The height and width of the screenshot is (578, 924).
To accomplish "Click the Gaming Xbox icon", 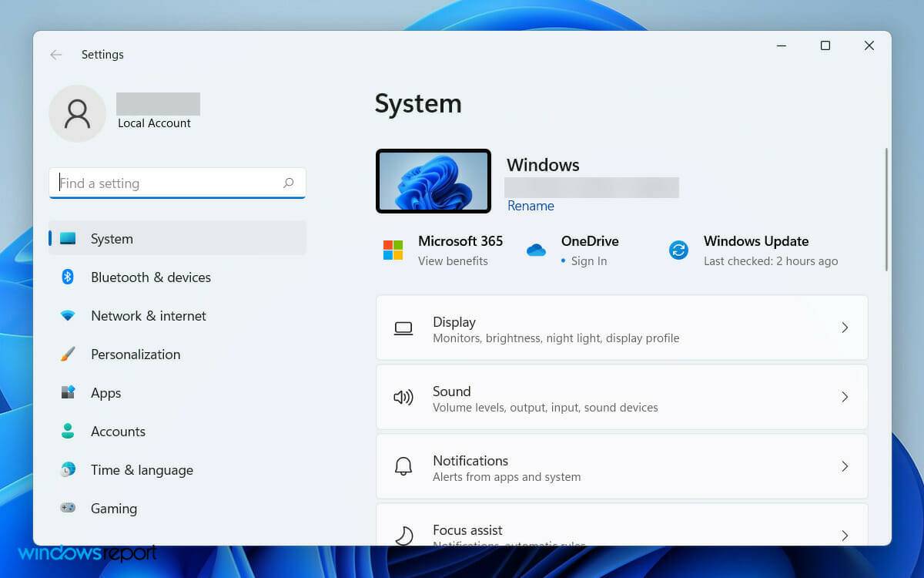I will [x=69, y=509].
